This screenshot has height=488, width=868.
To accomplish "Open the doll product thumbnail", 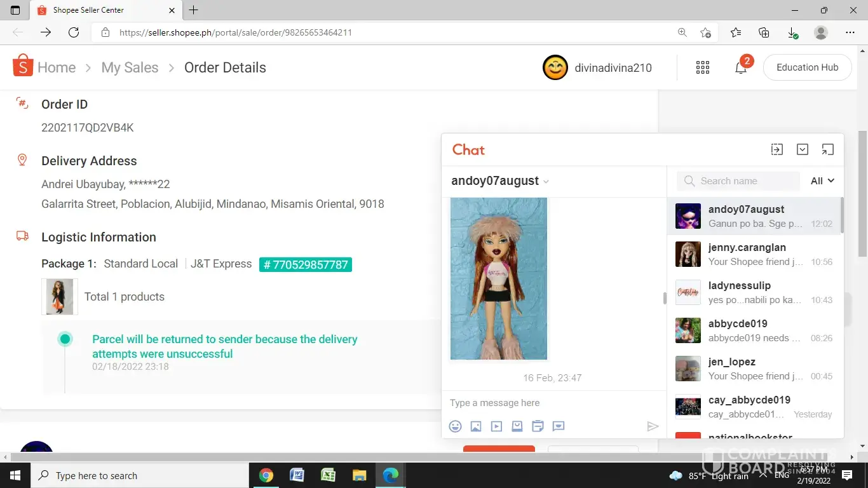I will (x=60, y=297).
